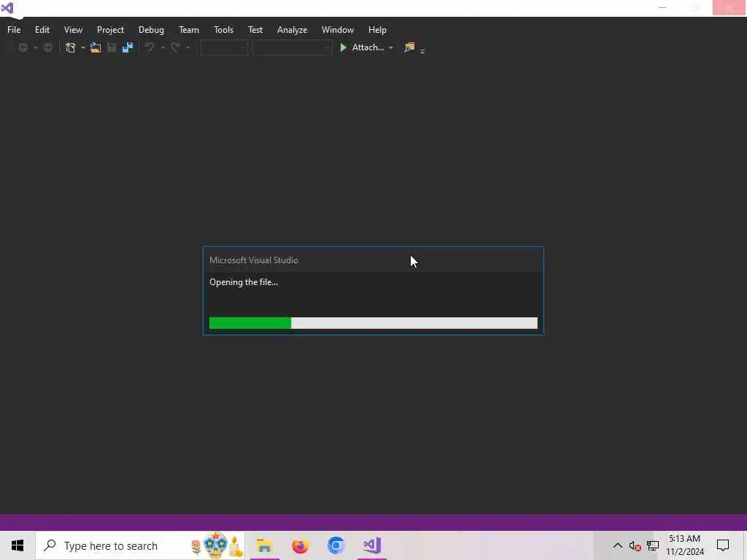Open the Window menu
The image size is (747, 560).
point(337,29)
